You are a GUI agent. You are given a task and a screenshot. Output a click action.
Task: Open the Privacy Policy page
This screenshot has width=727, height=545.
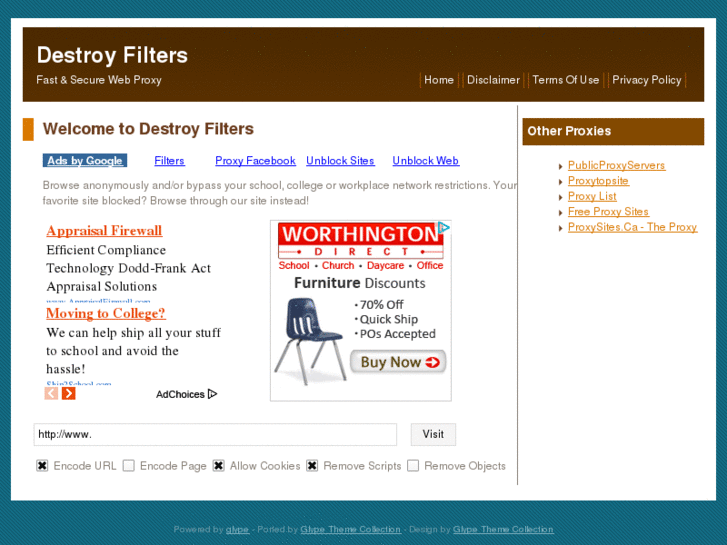647,80
